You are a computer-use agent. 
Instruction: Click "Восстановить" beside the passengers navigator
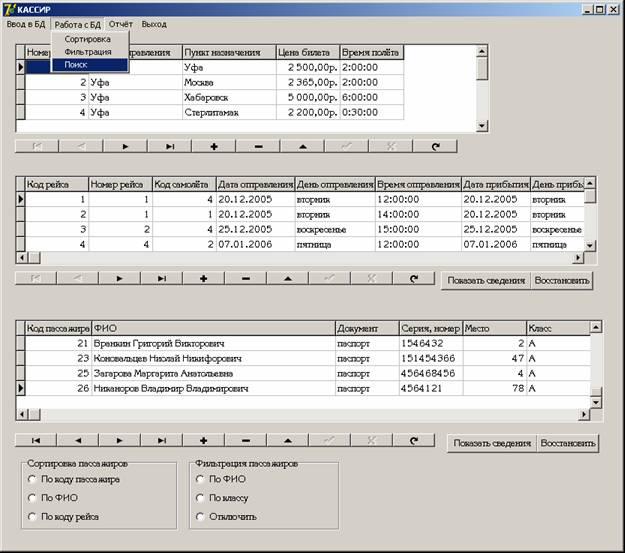pos(568,443)
